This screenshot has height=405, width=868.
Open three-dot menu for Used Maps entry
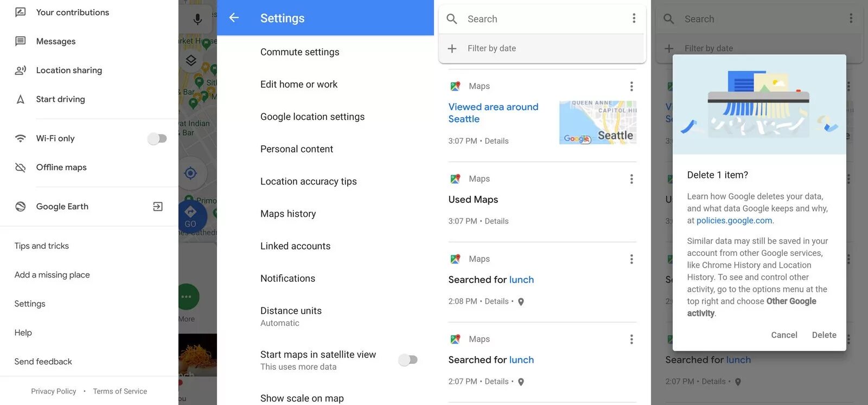coord(631,179)
